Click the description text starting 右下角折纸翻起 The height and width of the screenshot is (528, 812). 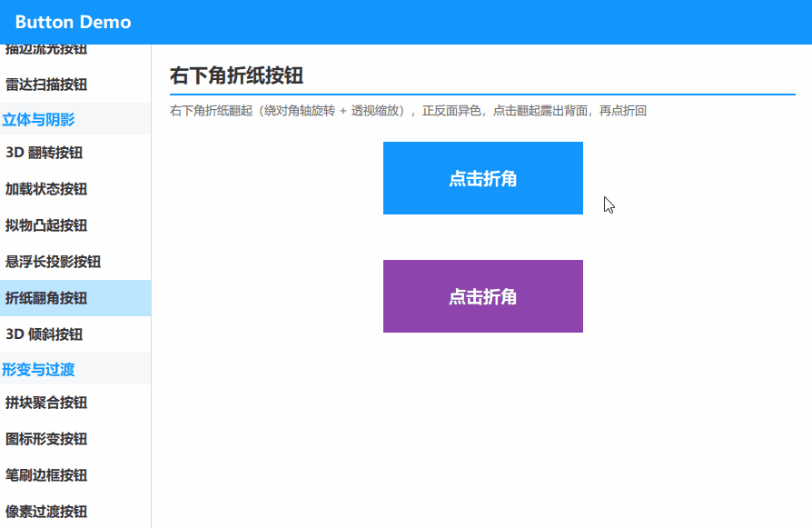(408, 111)
